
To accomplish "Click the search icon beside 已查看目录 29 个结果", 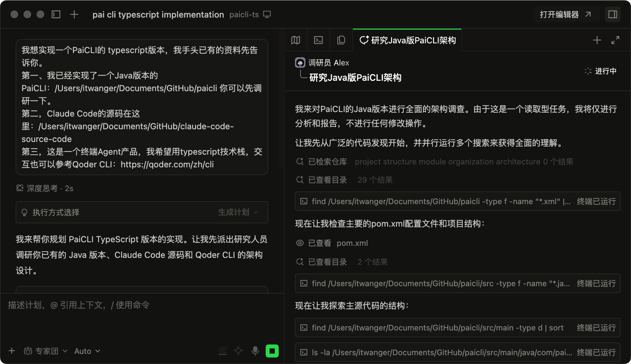I will [x=300, y=180].
